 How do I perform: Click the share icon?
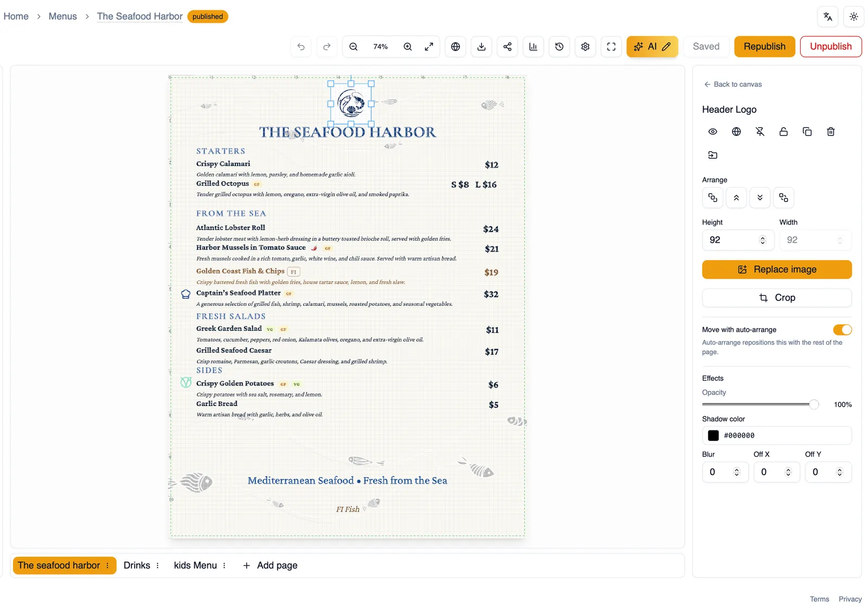pyautogui.click(x=507, y=47)
